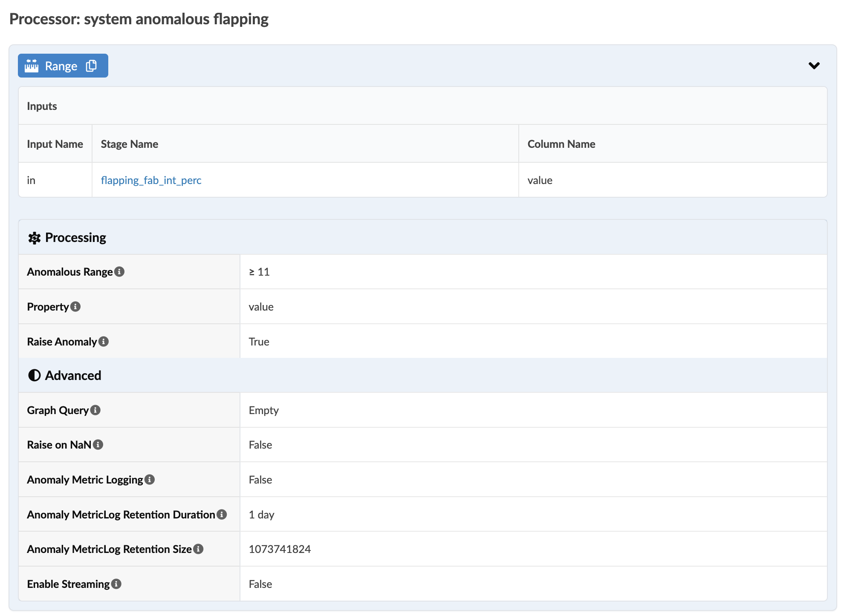Click info icon next to Anomalous Range

pos(120,271)
